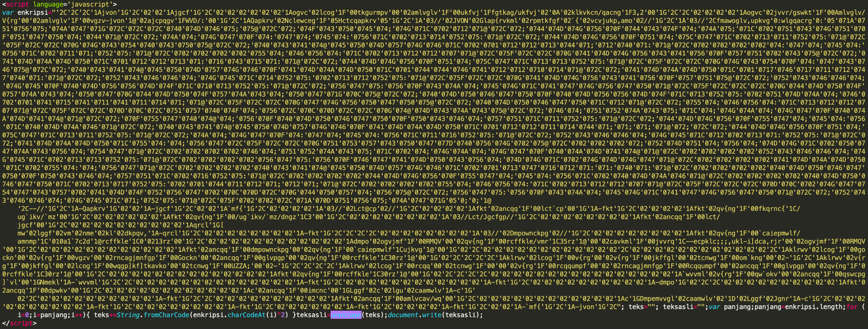Click the italic String keyword
Viewport: 868px width, 329px height.
[128, 315]
